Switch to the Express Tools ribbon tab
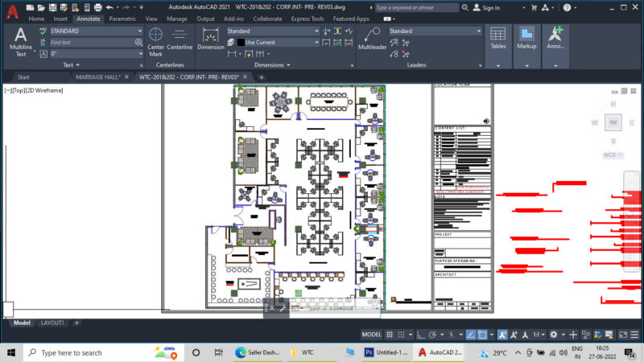The image size is (644, 362). pyautogui.click(x=308, y=19)
